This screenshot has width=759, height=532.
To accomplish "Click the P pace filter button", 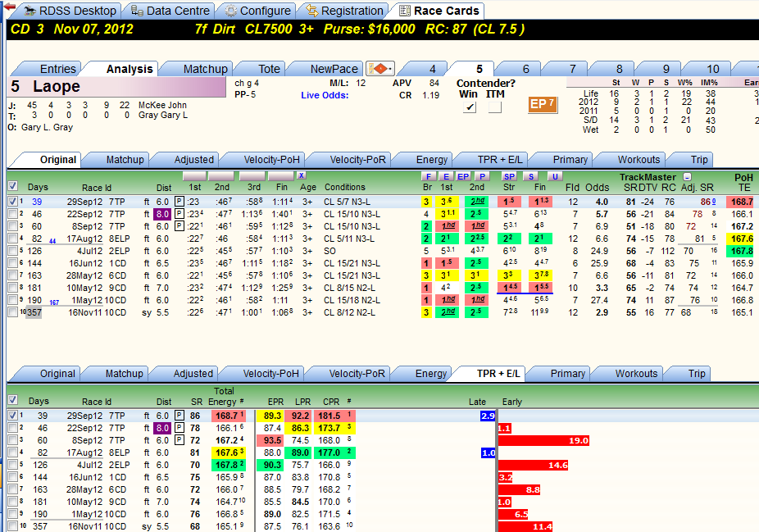I will [482, 176].
